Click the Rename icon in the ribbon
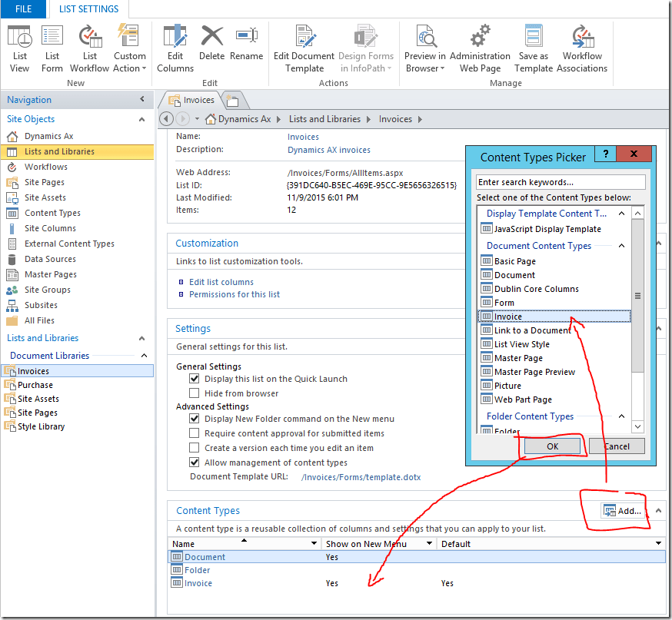Screen dimensions: 672x620 pos(246,46)
